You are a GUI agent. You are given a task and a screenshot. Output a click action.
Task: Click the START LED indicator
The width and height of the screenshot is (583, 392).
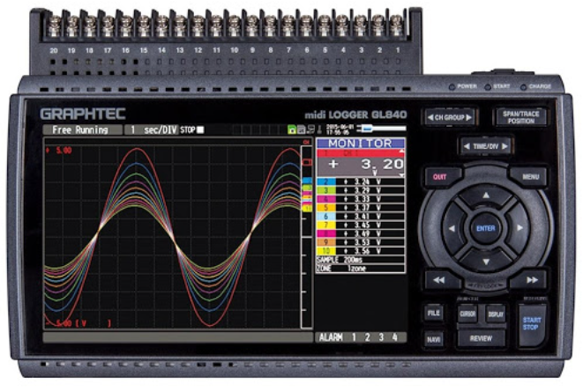488,87
